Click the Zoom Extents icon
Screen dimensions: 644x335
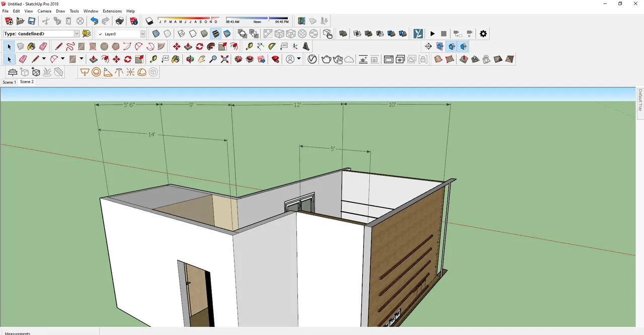point(224,59)
